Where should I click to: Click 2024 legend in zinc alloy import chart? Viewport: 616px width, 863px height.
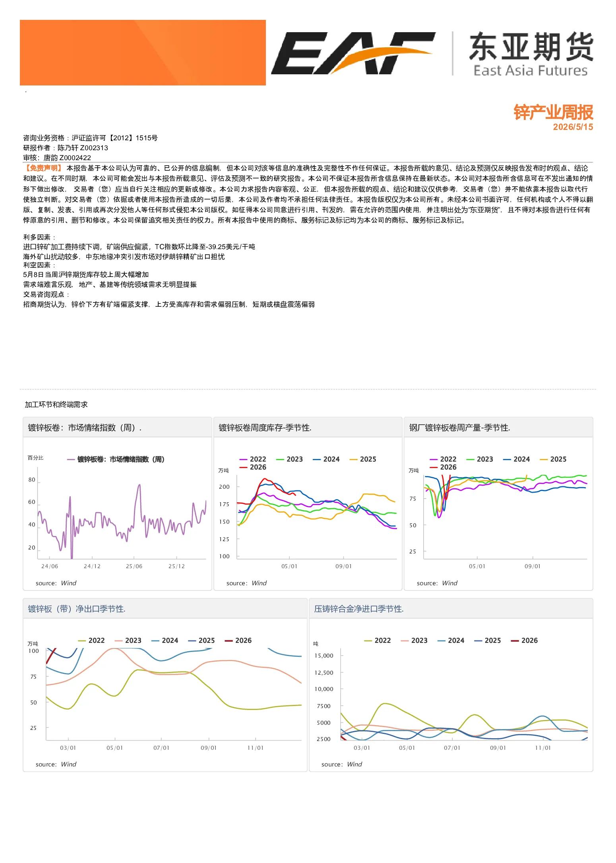click(451, 640)
